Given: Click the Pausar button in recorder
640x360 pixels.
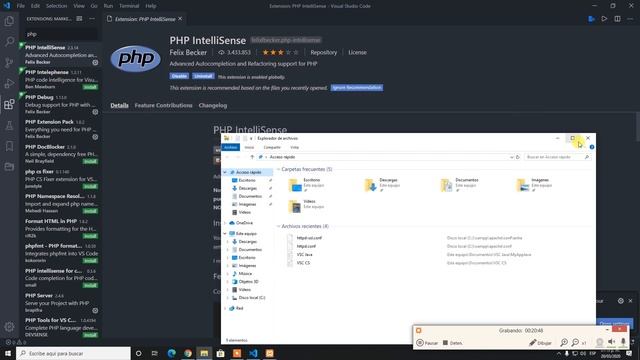Looking at the screenshot, I should tap(427, 343).
